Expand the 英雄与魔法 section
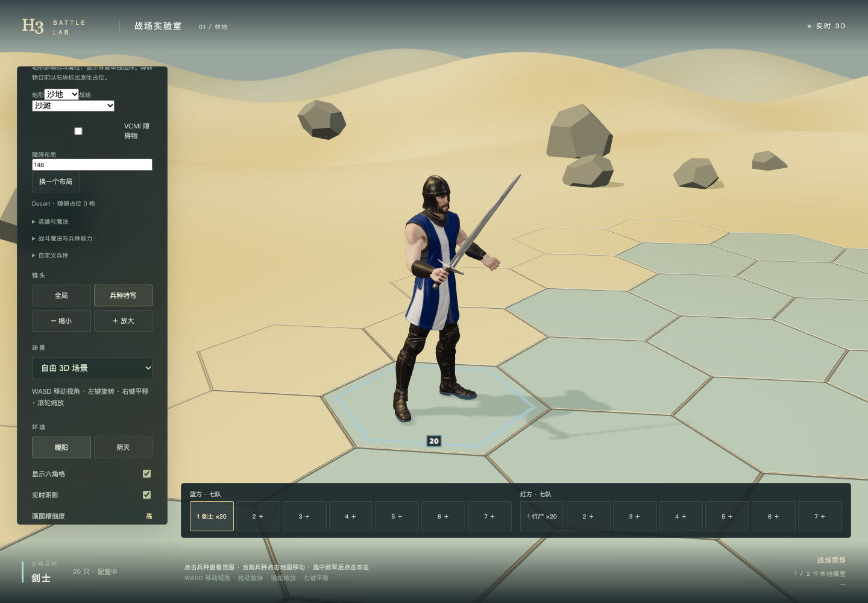Screen dimensions: 868x603 50,222
